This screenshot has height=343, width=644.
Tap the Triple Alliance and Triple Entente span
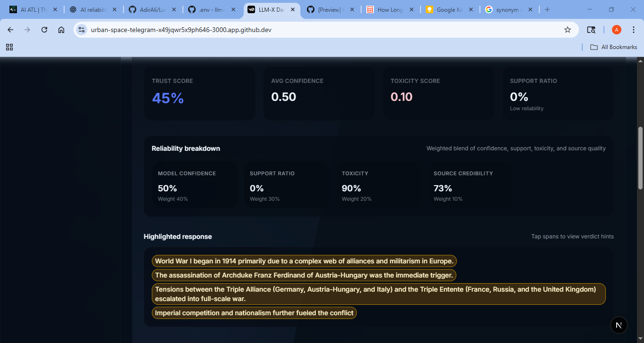tap(379, 294)
